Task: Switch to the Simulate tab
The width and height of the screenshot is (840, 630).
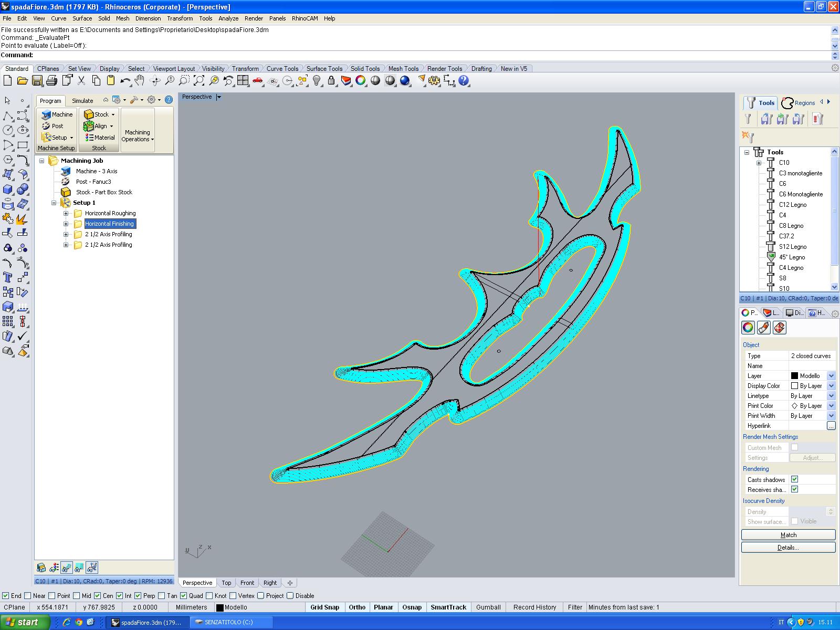Action: [82, 101]
